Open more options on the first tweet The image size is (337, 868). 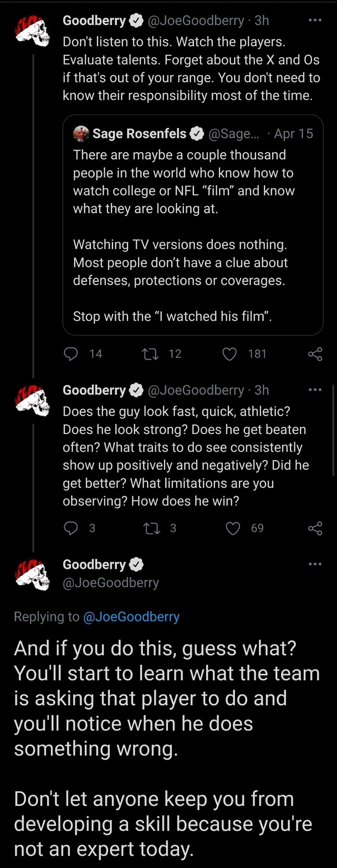(315, 20)
